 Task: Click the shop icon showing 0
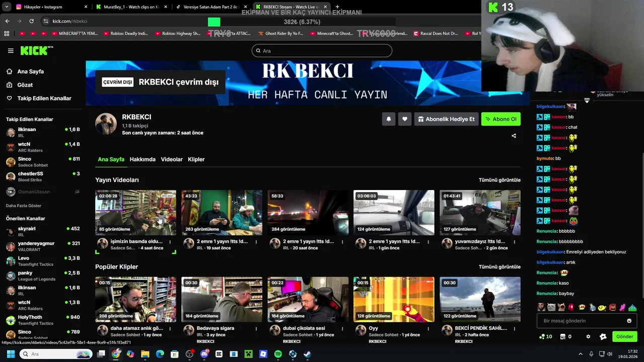click(566, 337)
